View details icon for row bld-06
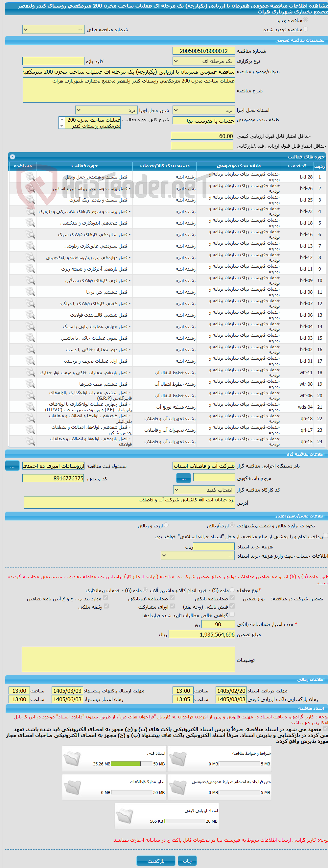The image size is (328, 868). [30, 315]
